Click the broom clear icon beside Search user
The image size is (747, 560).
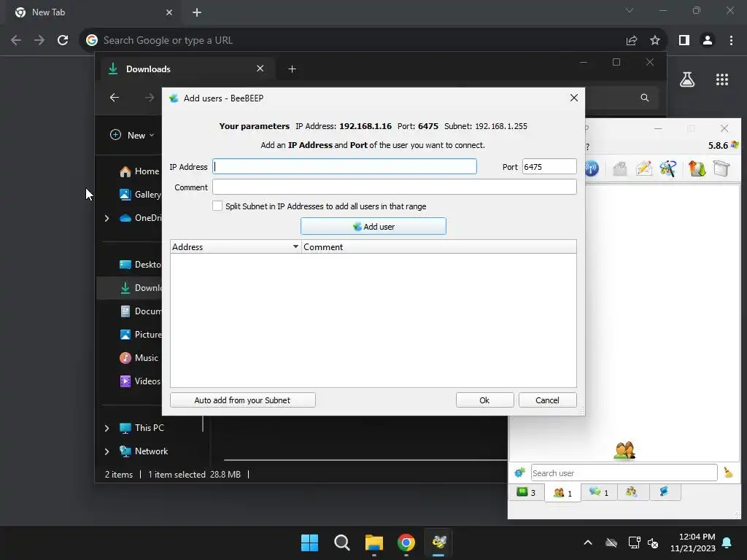729,472
